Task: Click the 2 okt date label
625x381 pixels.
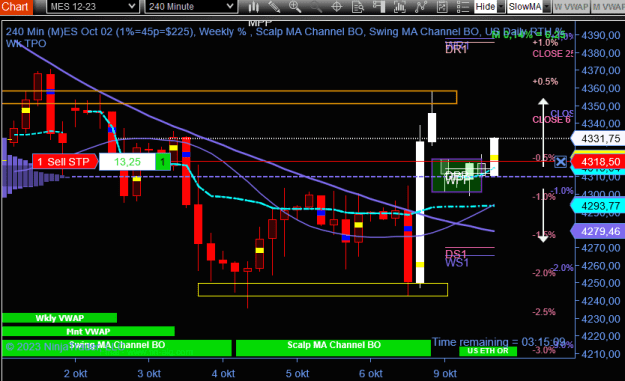Action: 75,373
